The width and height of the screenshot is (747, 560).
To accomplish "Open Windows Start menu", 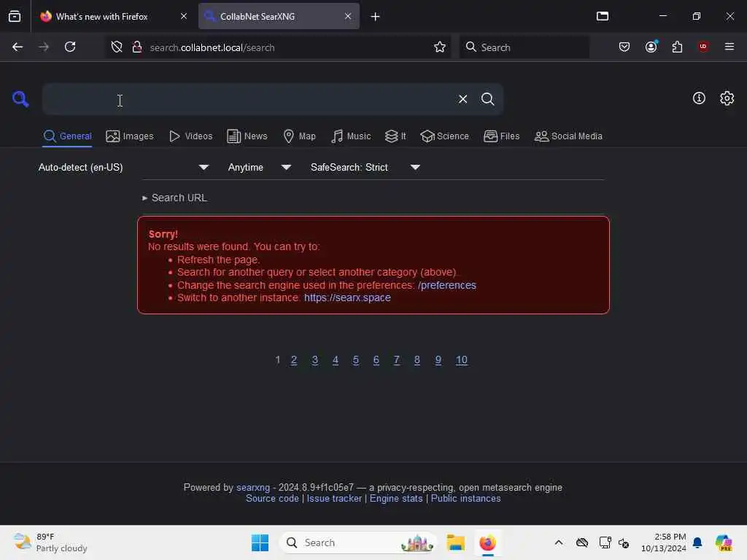I will [x=260, y=542].
